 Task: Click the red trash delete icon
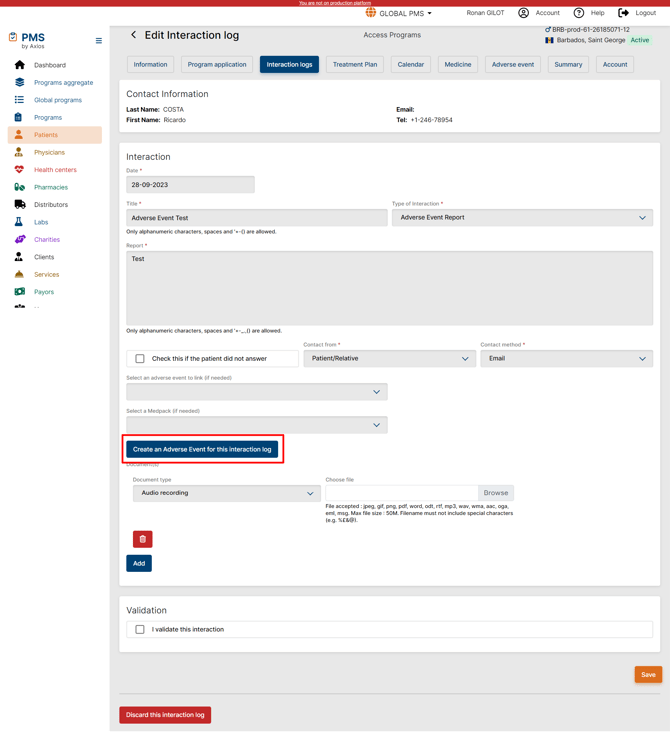coord(142,539)
